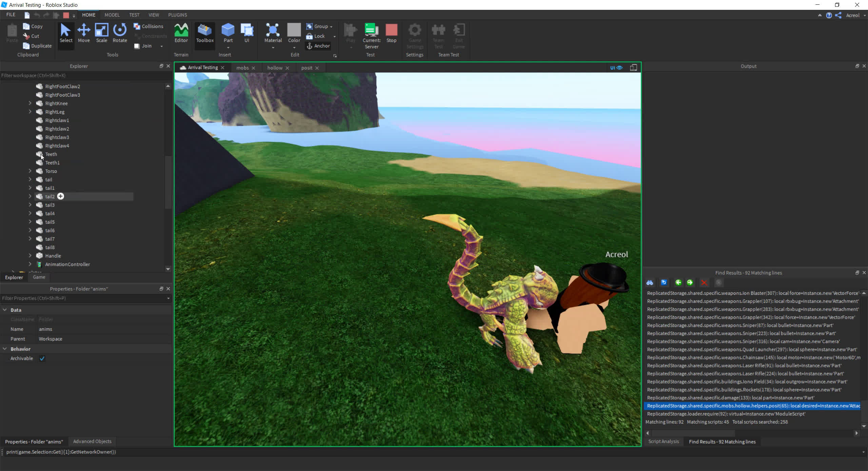Click the Stop test button
The width and height of the screenshot is (868, 471).
coord(392,35)
